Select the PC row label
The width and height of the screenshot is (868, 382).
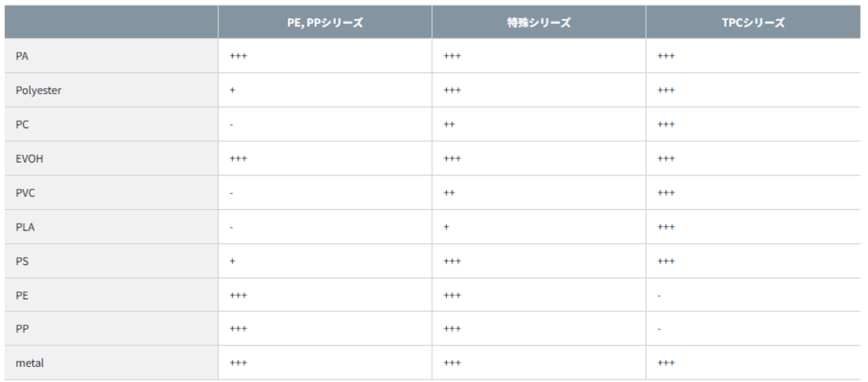(23, 125)
